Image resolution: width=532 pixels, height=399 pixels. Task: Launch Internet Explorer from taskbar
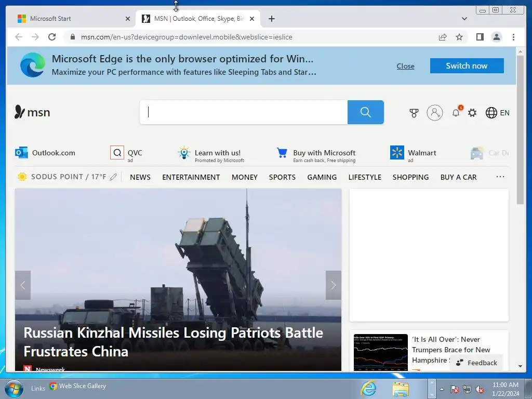369,389
